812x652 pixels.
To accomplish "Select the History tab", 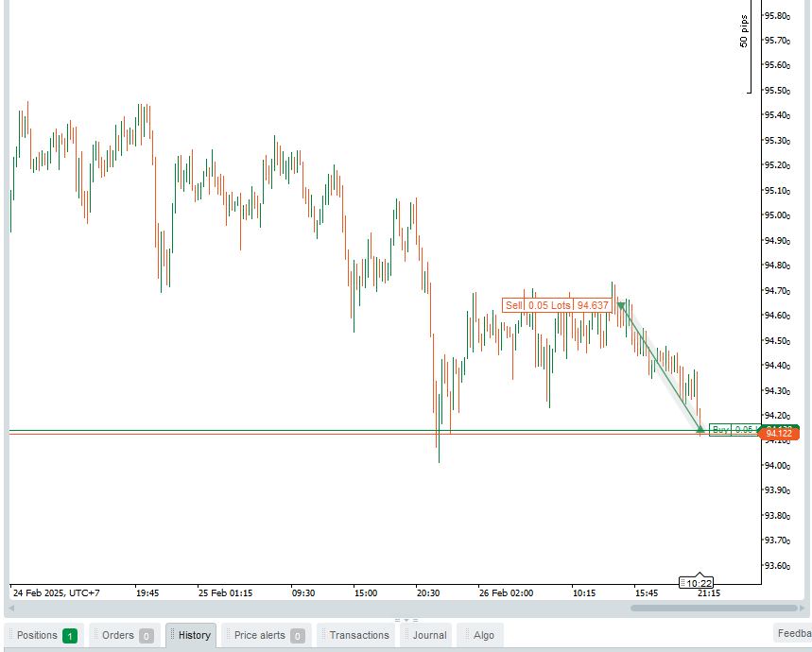I will tap(193, 635).
